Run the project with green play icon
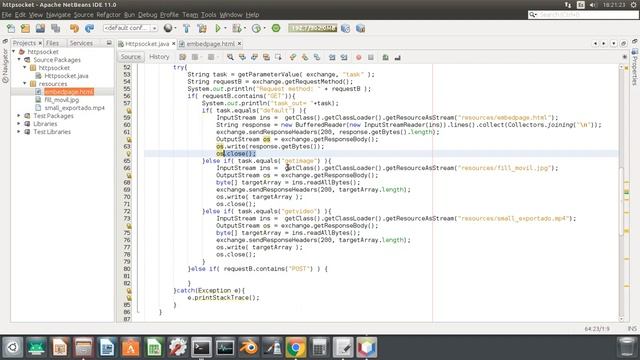The width and height of the screenshot is (640, 360). tap(218, 28)
